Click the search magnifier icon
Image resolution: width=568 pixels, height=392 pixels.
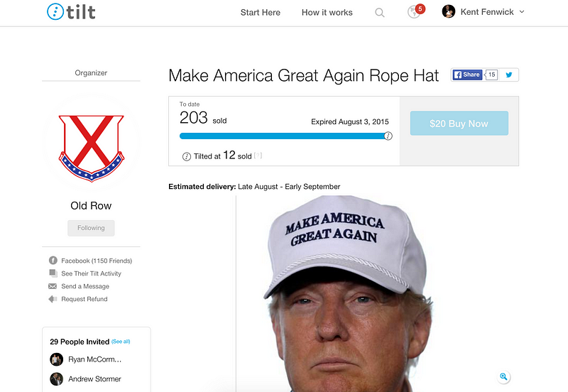pos(379,13)
